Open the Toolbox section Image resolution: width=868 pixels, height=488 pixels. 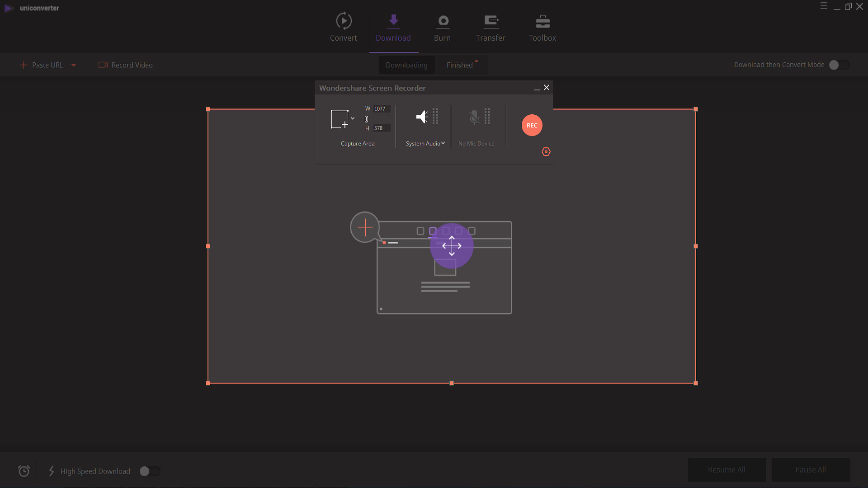(x=542, y=28)
